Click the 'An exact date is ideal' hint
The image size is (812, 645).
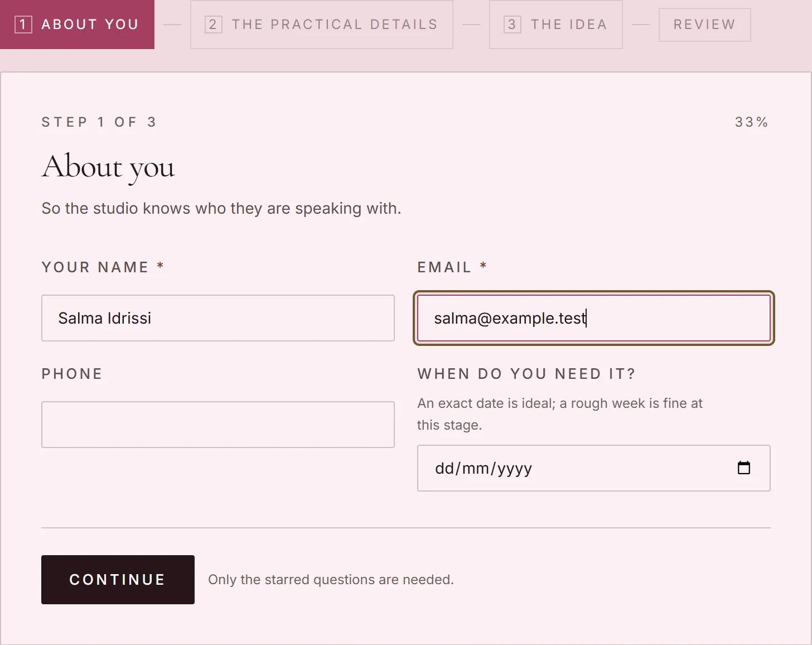point(559,414)
